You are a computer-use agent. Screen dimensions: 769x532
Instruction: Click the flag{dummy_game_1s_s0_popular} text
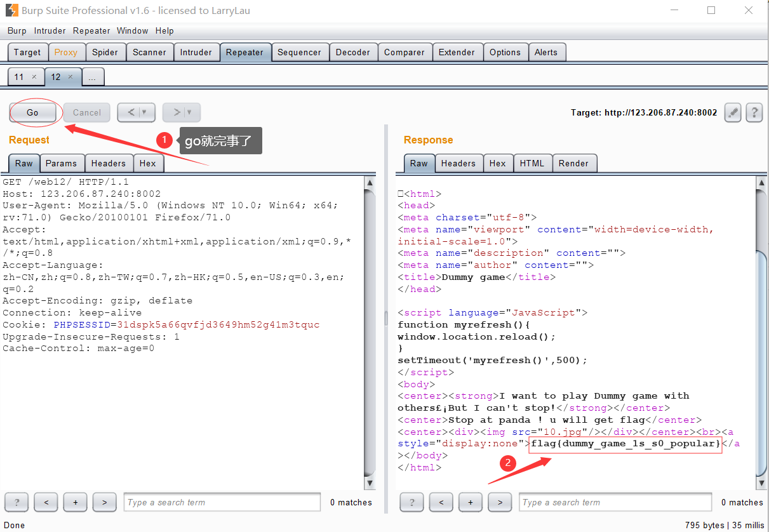(625, 443)
